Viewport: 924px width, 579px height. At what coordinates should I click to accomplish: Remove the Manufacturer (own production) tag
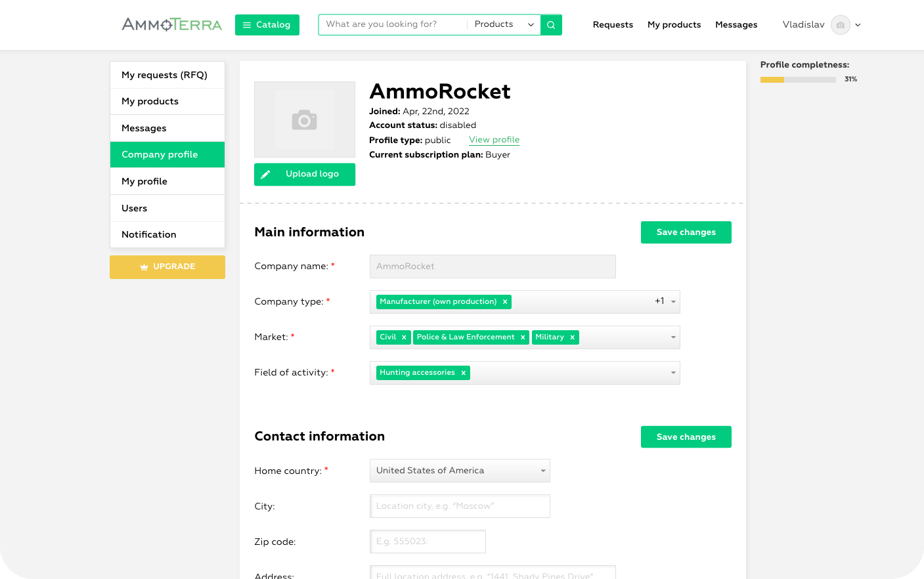coord(505,302)
